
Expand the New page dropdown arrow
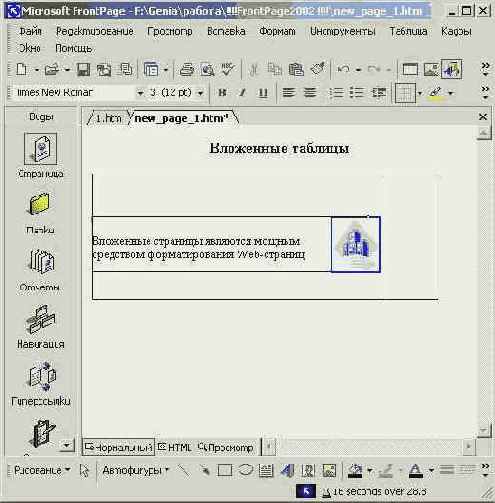(37, 70)
